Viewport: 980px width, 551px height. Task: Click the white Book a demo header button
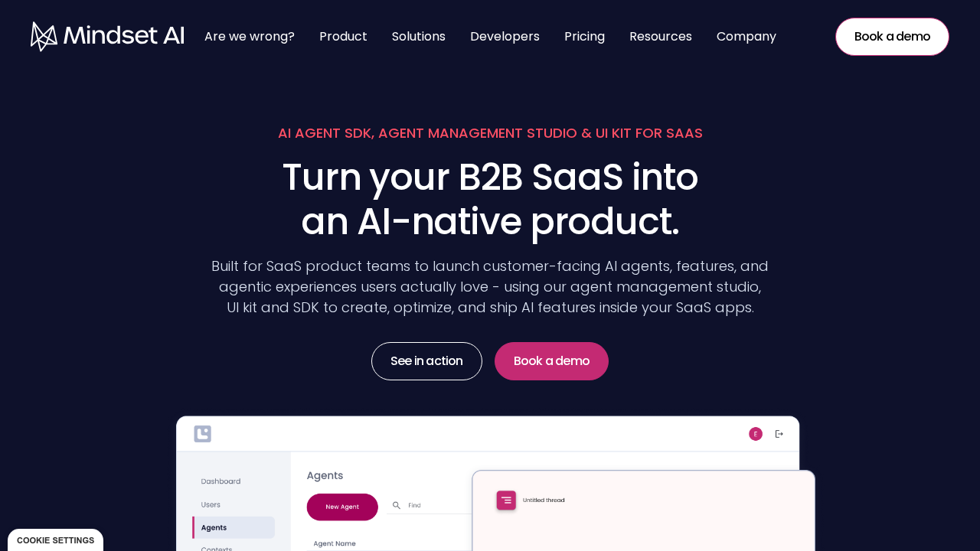[x=892, y=37]
